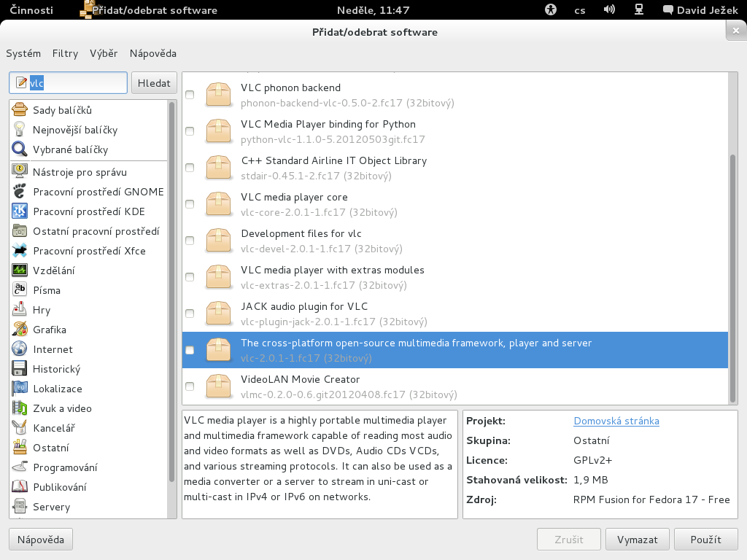Open the Grafika category icon
The image size is (747, 560).
(20, 330)
